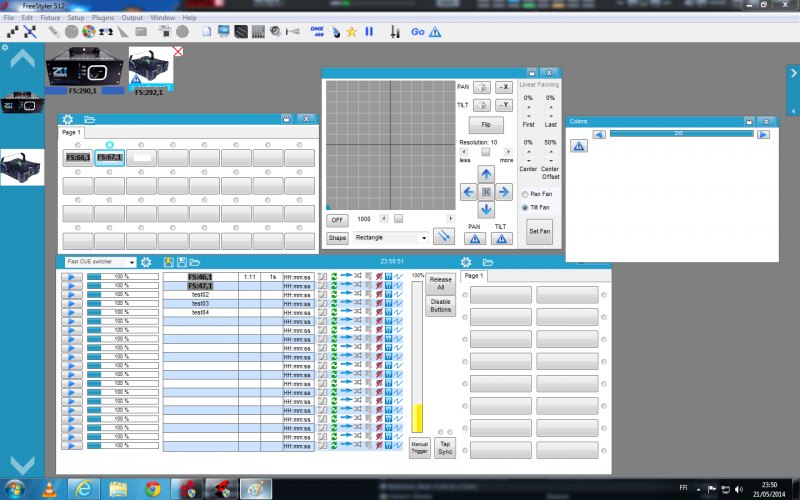Viewport: 800px width, 500px height.
Task: Click the select all fixtures toolbar icon
Action: pos(13,32)
